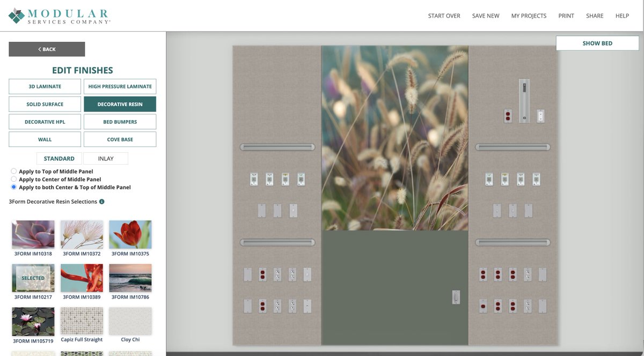Open the Share option

pos(595,16)
